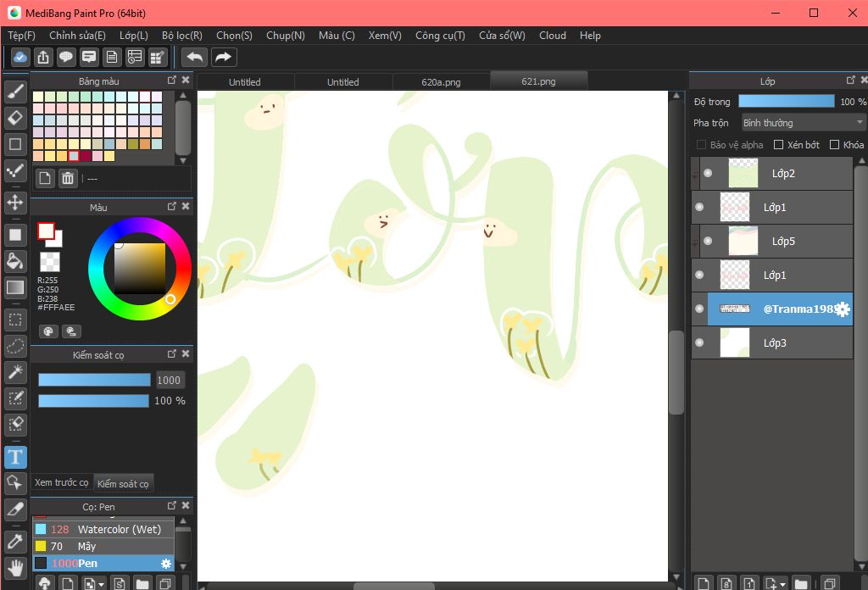Open the Cloud menu
This screenshot has width=868, height=590.
click(553, 36)
